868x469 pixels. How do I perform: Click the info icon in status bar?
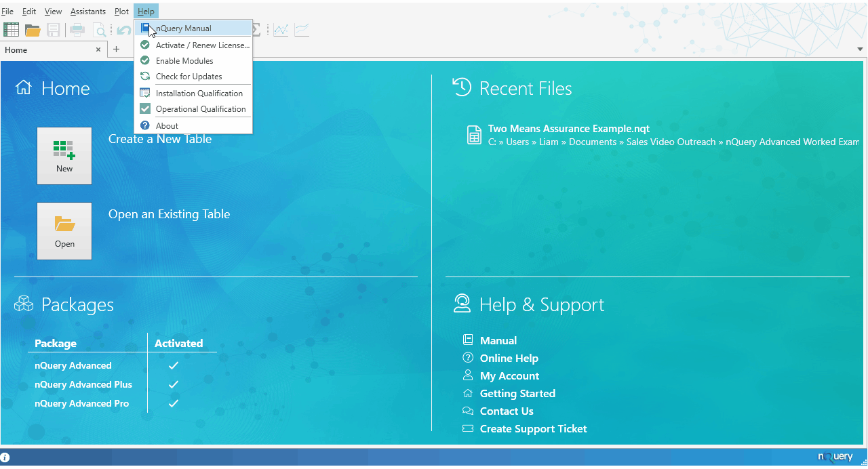[5, 457]
